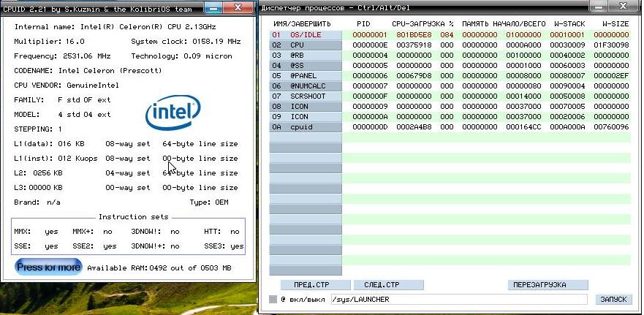Terminate the SCRSHOOT process entry
644x315 pixels.
point(306,96)
